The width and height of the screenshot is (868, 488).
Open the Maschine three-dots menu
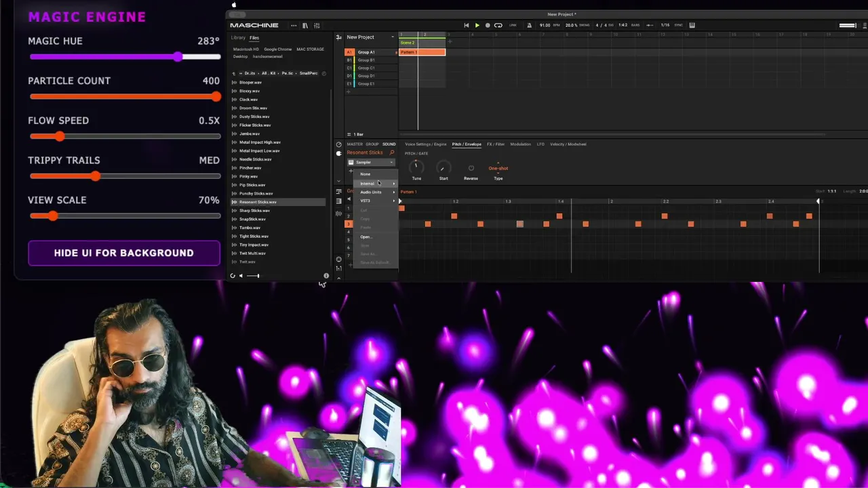tap(294, 25)
